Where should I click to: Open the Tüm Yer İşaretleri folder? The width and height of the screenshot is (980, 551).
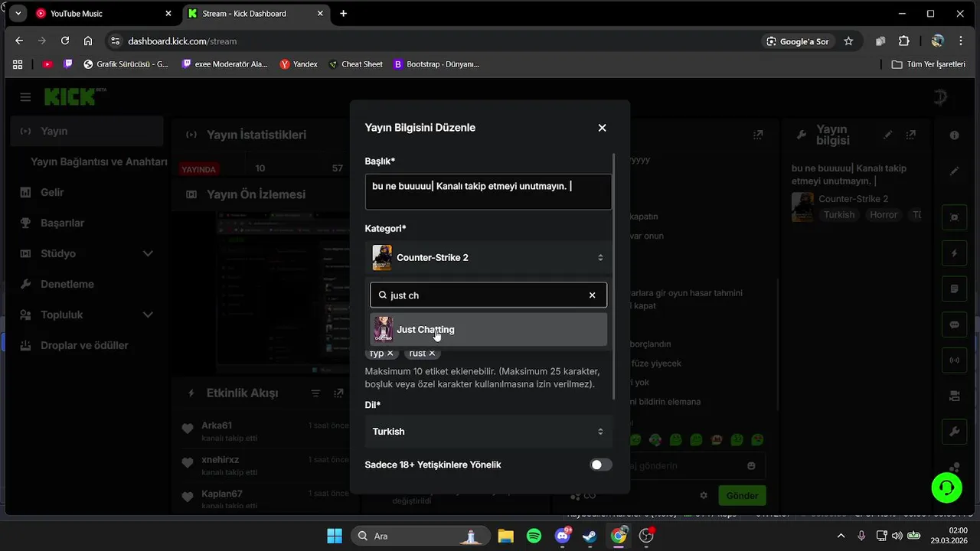click(929, 64)
